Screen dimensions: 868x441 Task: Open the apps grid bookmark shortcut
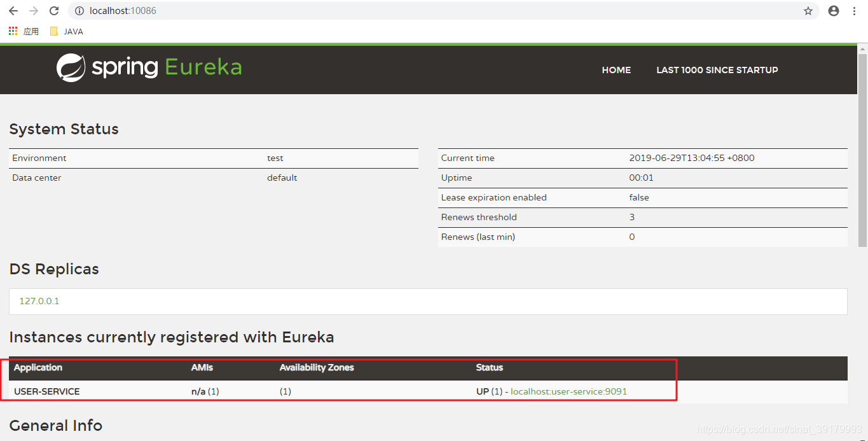[24, 31]
